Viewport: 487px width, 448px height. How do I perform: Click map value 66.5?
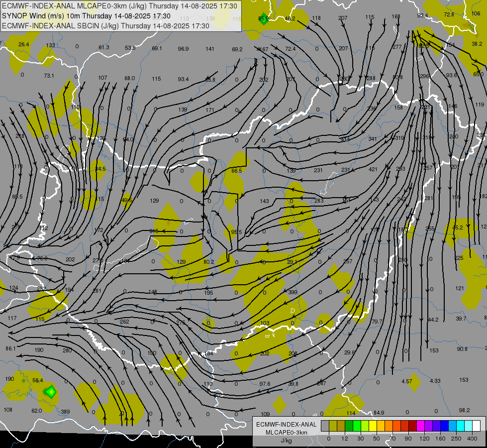[x=237, y=171]
